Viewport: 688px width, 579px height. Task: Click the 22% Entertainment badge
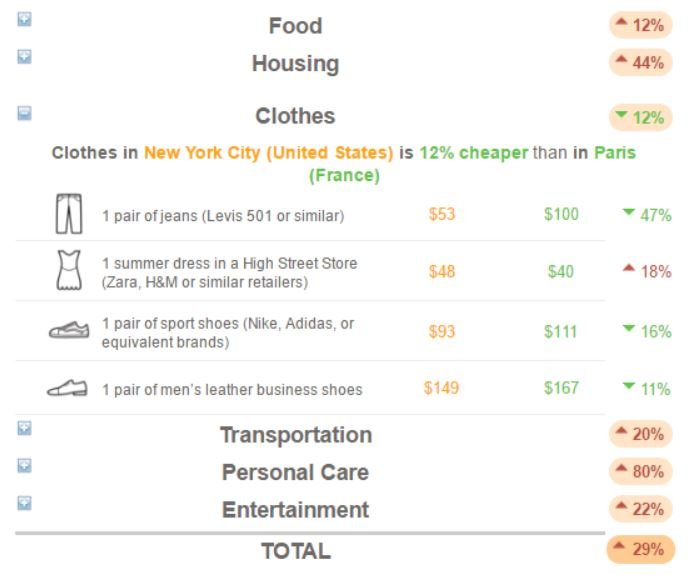click(640, 509)
